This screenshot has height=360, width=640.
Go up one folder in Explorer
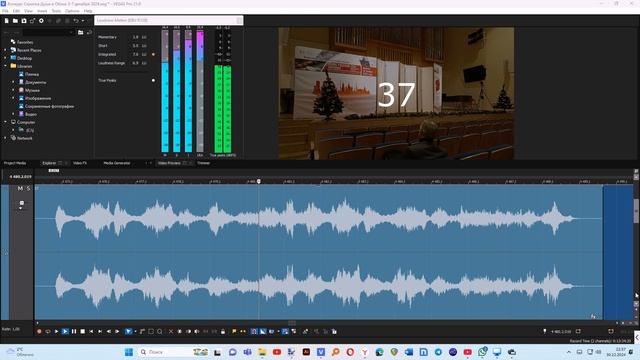tap(80, 32)
